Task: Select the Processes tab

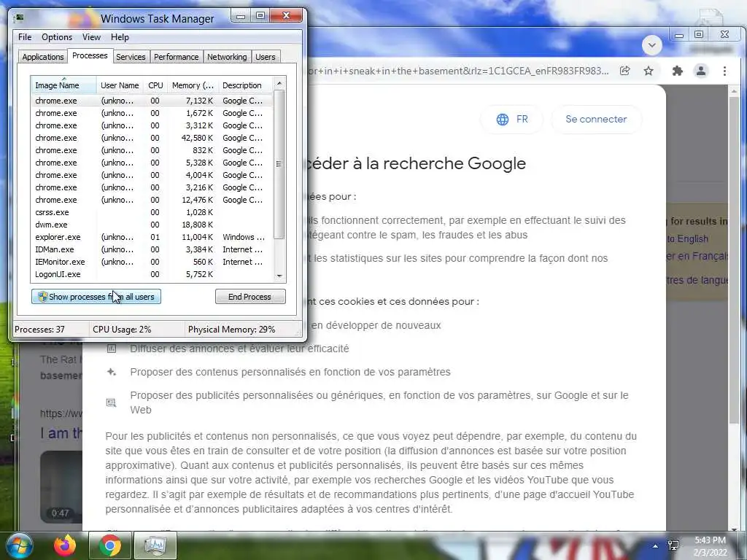Action: 90,55
